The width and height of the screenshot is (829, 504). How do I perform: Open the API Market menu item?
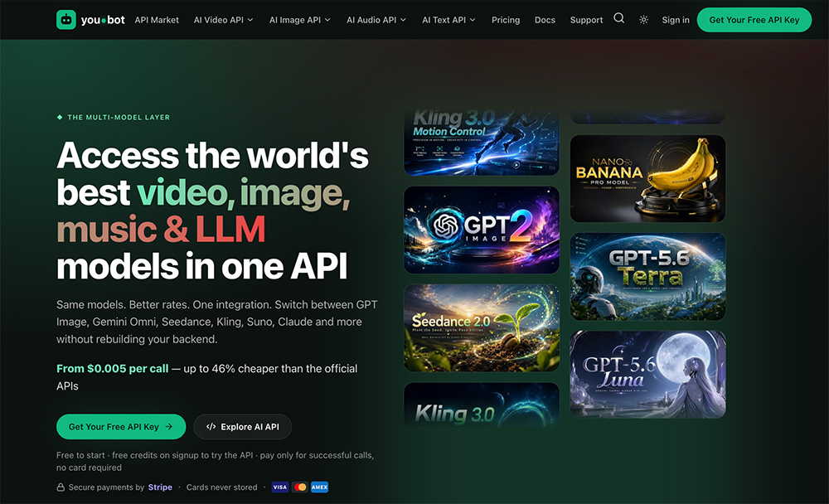[x=157, y=20]
